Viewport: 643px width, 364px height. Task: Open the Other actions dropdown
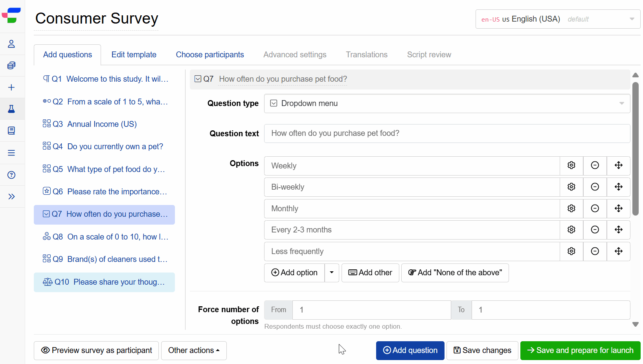point(194,350)
